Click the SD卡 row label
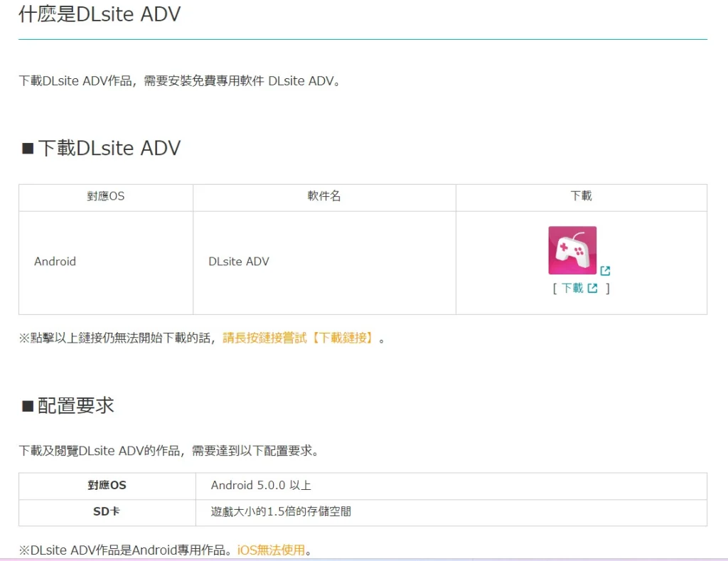Image resolution: width=728 pixels, height=561 pixels. pos(107,512)
